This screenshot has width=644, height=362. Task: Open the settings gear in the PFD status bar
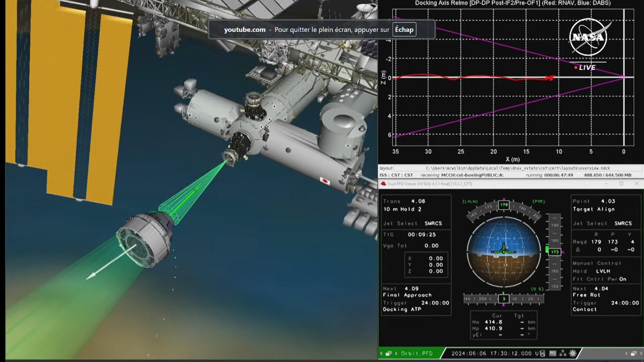[573, 353]
